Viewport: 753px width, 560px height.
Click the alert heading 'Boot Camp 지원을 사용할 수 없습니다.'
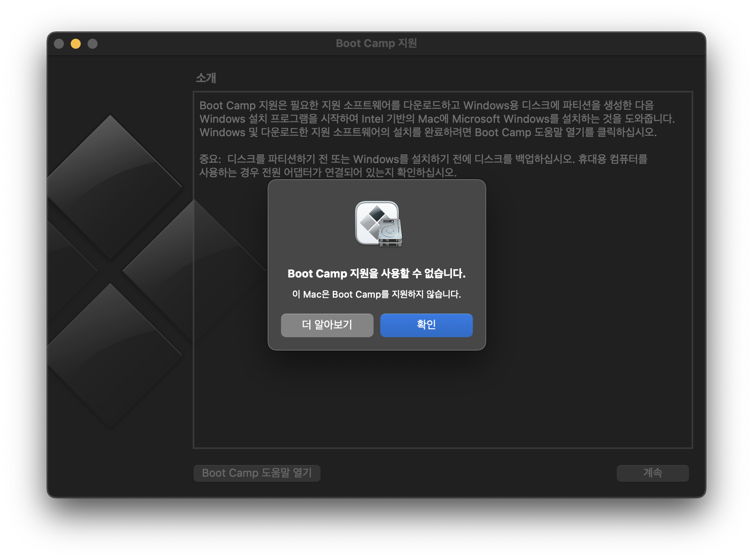click(376, 274)
